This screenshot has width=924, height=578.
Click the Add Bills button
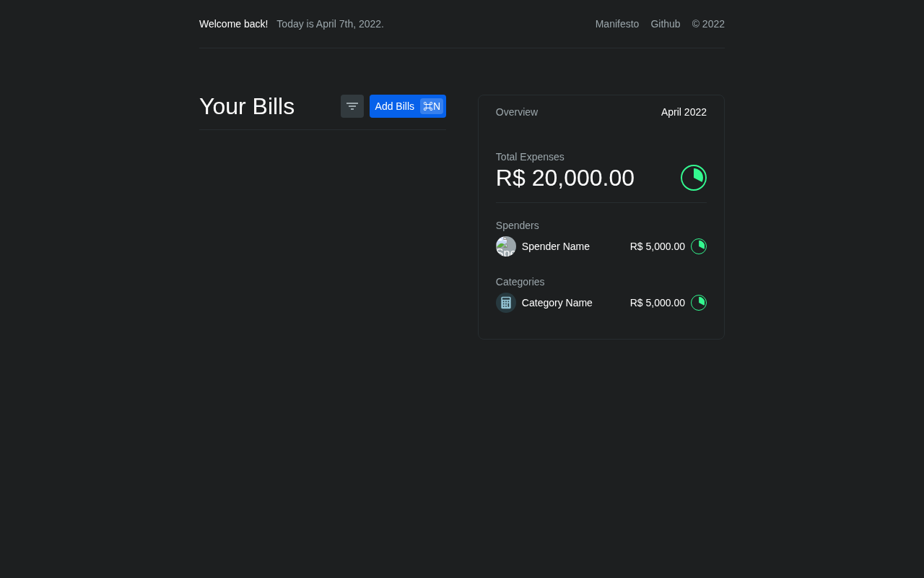[408, 106]
